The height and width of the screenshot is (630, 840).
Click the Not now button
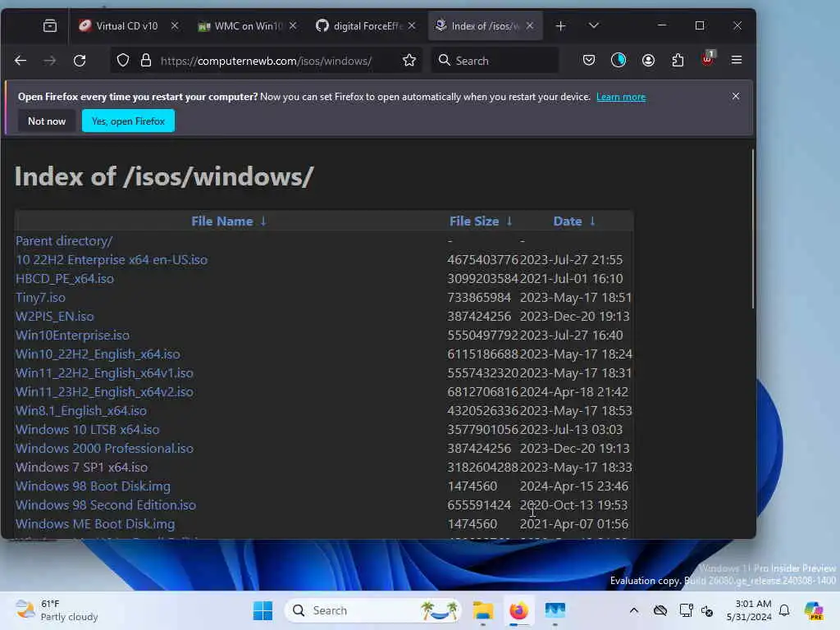click(x=47, y=121)
